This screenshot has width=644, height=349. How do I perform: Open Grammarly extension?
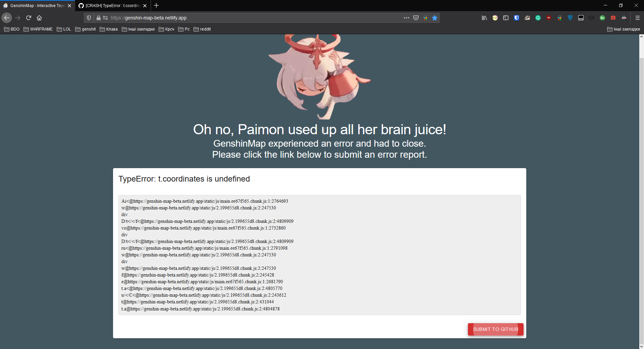click(538, 18)
